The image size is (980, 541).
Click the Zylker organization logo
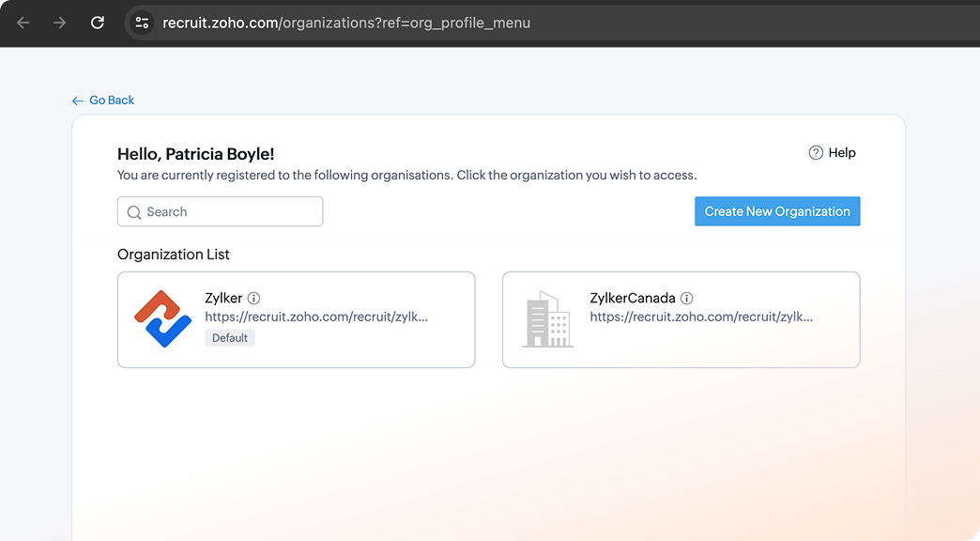pos(163,319)
